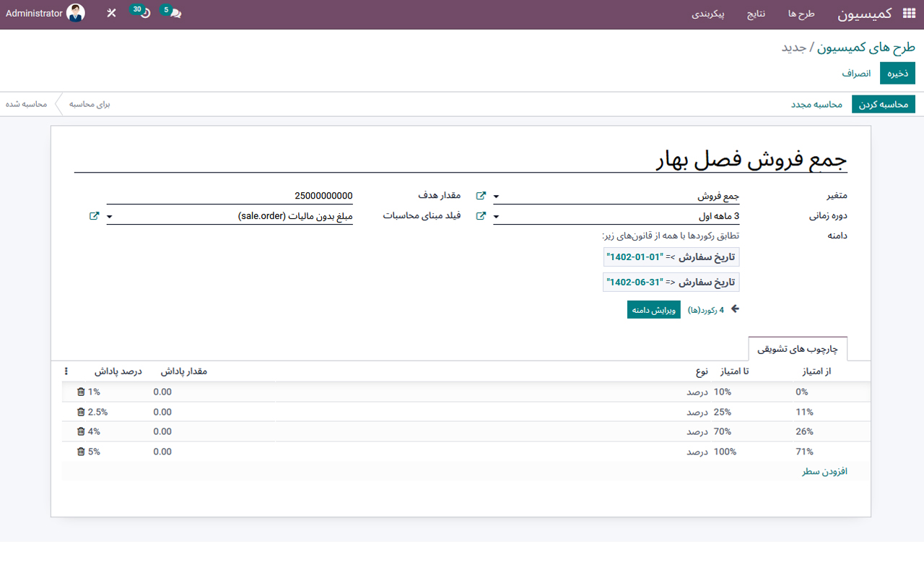Click the arrow icon next to 4 رکورد(ها)
Image resolution: width=924 pixels, height=578 pixels.
[x=734, y=309]
